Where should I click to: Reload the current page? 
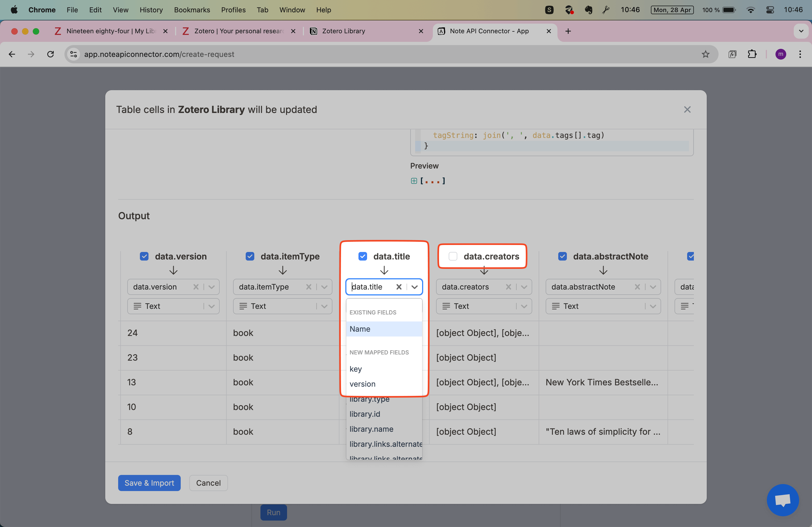50,54
